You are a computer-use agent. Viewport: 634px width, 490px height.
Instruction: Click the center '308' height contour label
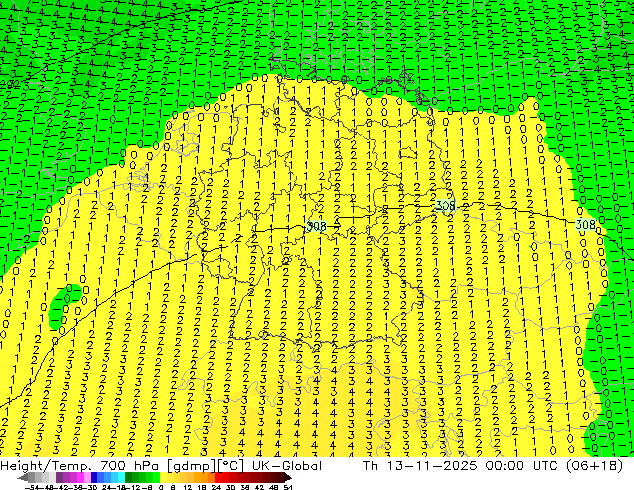coord(316,226)
